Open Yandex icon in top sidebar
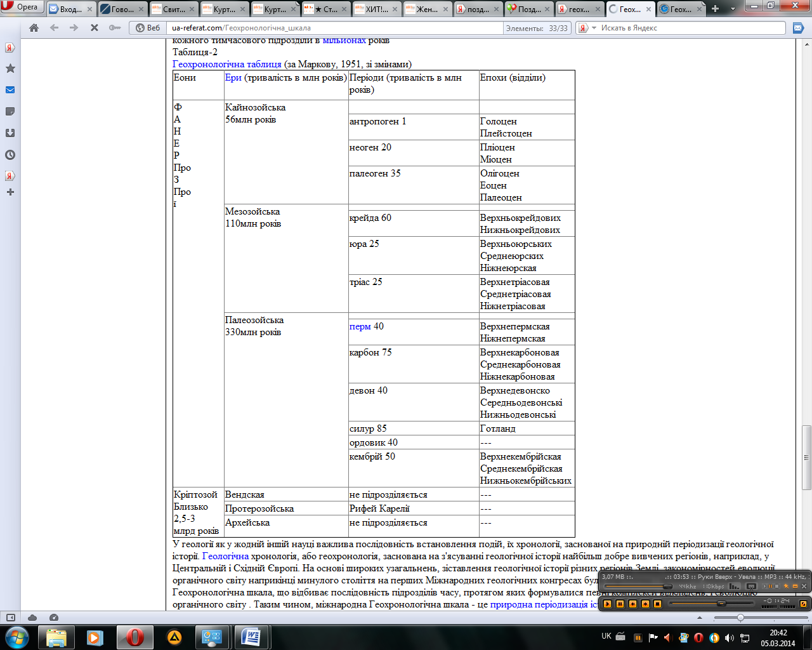 (x=10, y=48)
